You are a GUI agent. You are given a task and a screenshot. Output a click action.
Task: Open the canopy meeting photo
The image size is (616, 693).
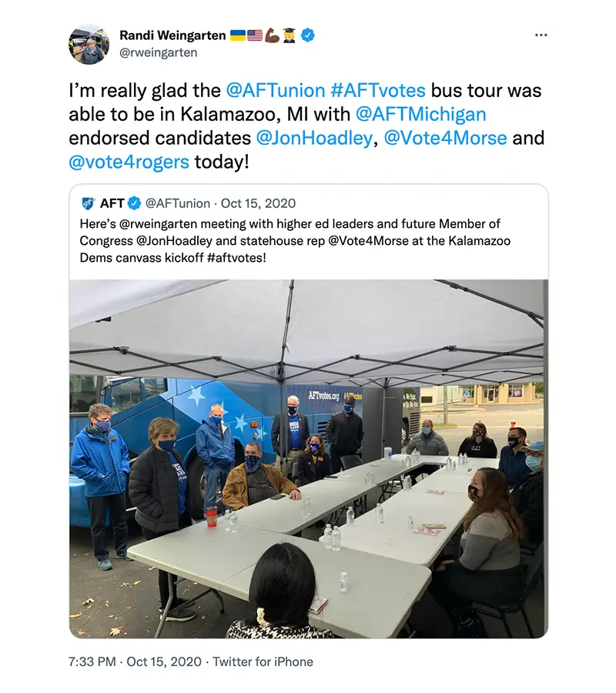pos(308,458)
